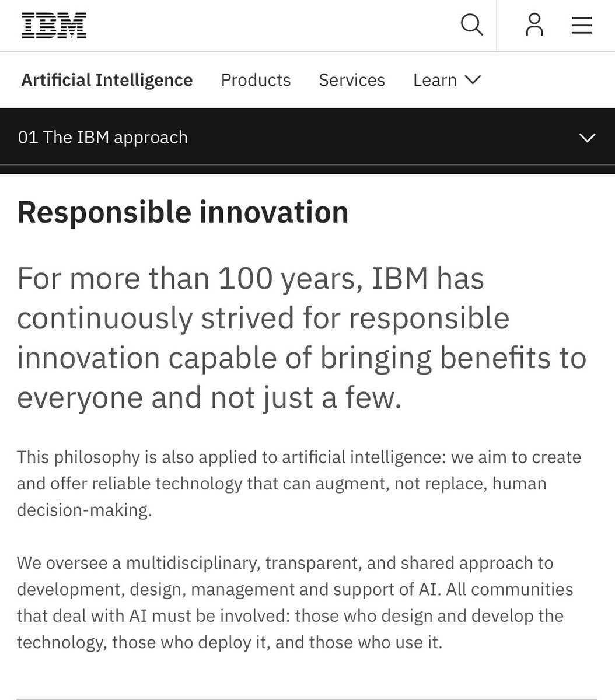
Task: Click 'everyone and not just a few.' line
Action: click(x=209, y=398)
